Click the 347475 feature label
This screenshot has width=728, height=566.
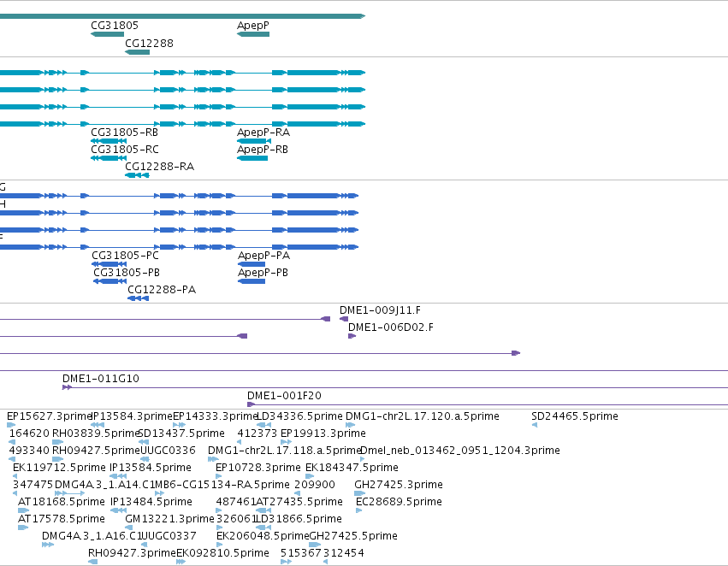pyautogui.click(x=33, y=485)
